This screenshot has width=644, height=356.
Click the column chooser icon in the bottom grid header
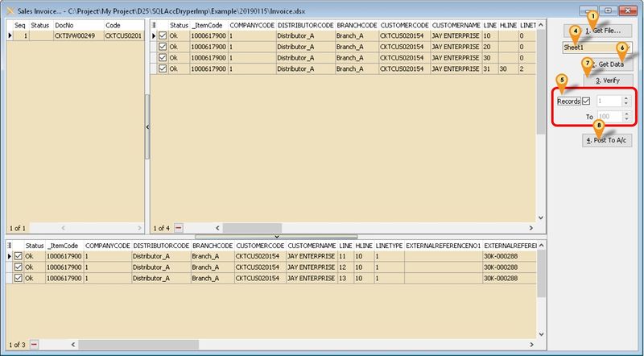pos(10,245)
